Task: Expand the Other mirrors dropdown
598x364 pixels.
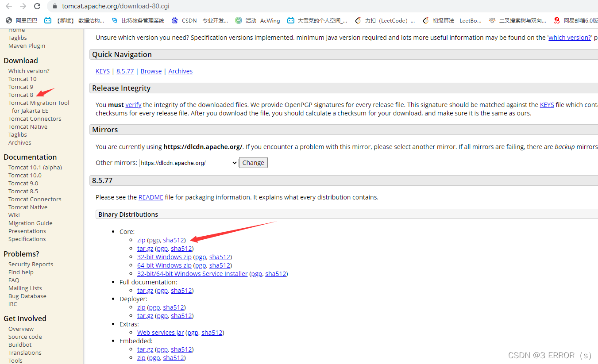Action: pyautogui.click(x=189, y=163)
